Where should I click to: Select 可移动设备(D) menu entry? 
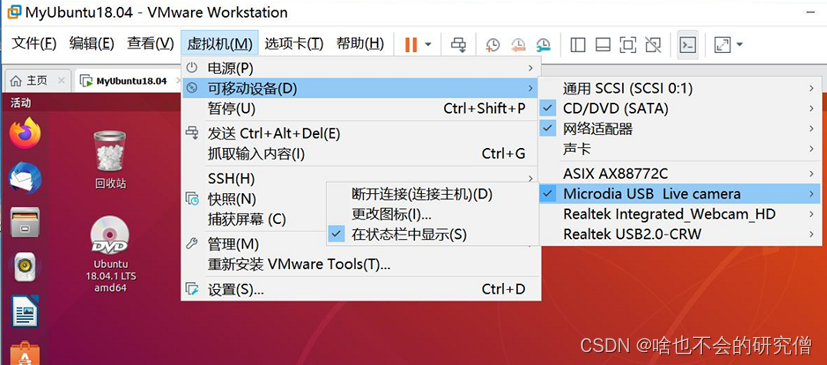tap(361, 89)
